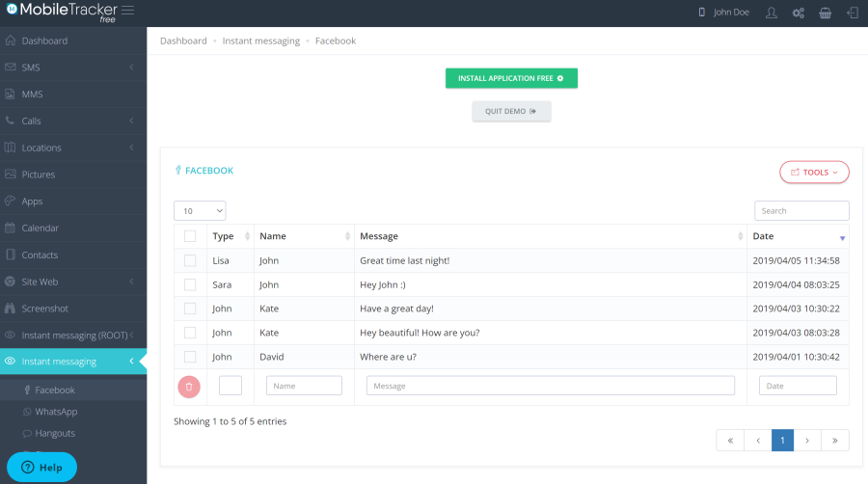Jump to the last page arrow
Screen dimensions: 868x484
click(835, 441)
